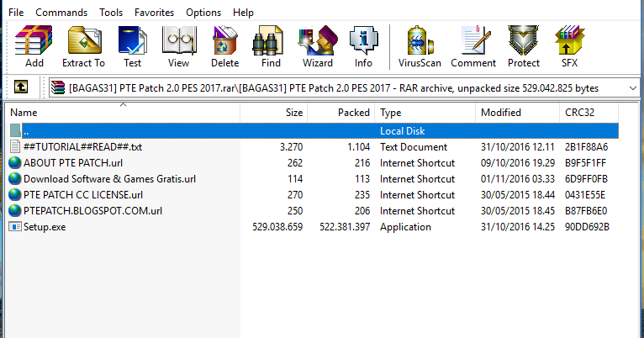644x338 pixels.
Task: Sort files by Type column header
Action: pyautogui.click(x=425, y=113)
